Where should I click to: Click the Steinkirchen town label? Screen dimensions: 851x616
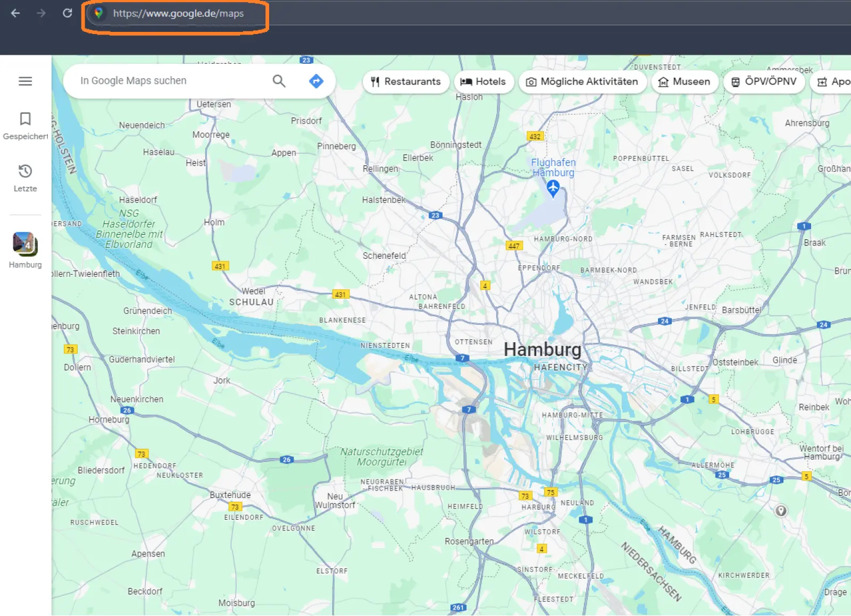tap(136, 331)
